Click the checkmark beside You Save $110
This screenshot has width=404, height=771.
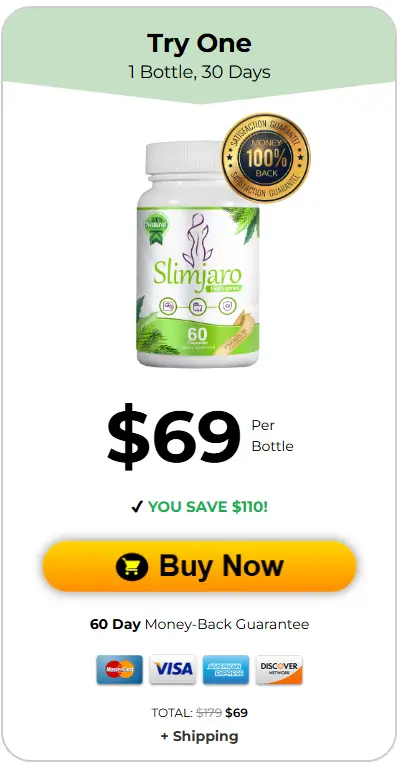137,507
